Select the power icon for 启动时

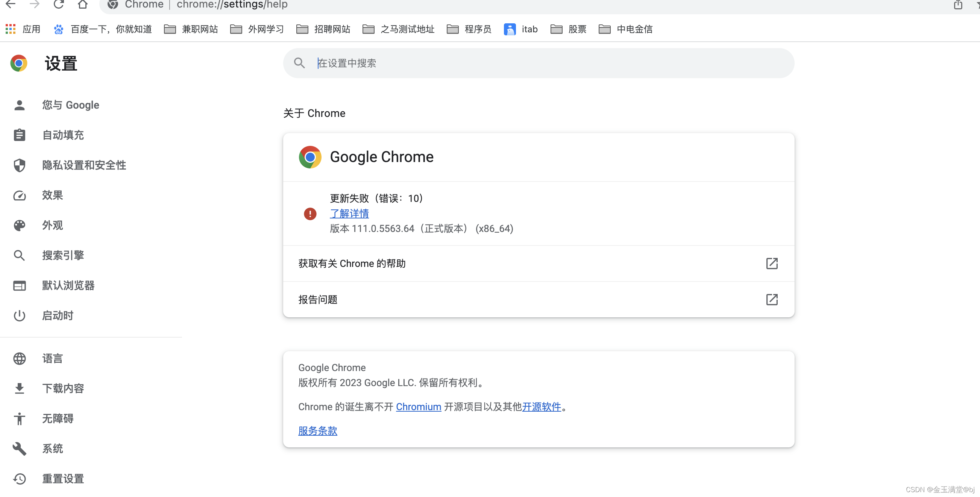pos(20,316)
